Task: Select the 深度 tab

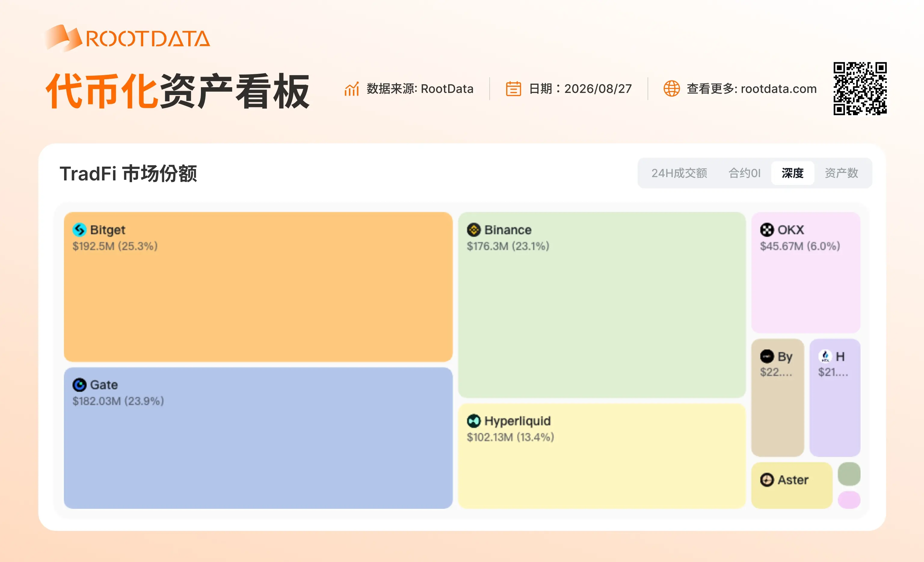Action: click(x=792, y=173)
